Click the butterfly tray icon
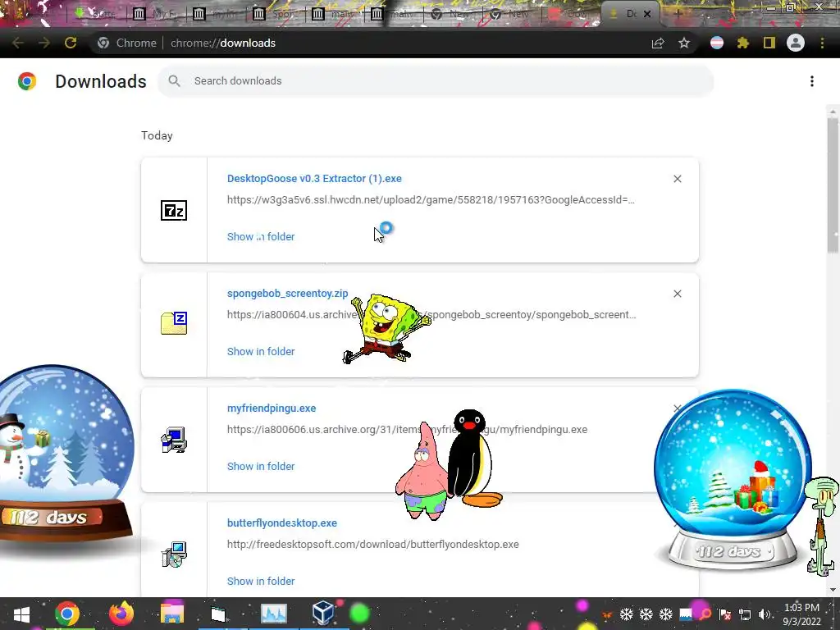The height and width of the screenshot is (630, 840). [607, 614]
